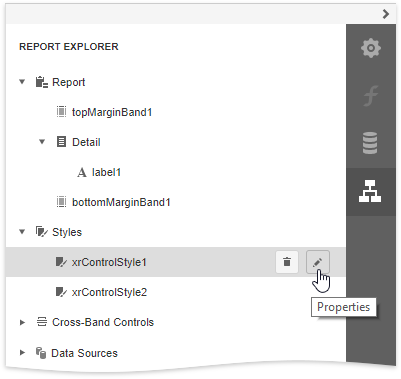Select the Data Sources label

coord(84,353)
